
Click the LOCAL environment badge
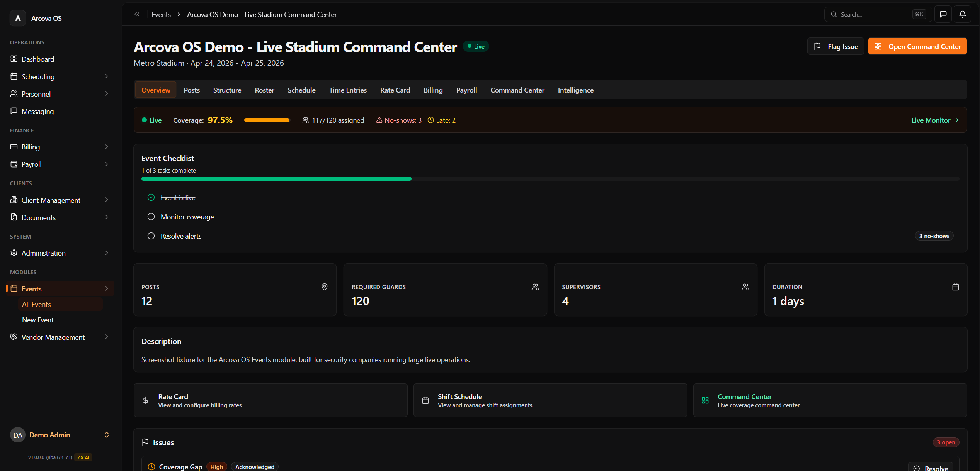(83, 457)
